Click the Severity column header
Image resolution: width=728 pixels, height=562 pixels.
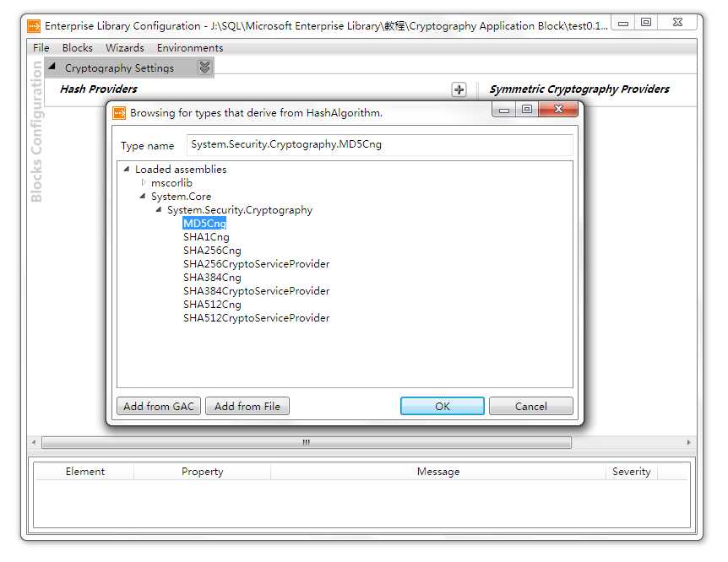pyautogui.click(x=632, y=472)
